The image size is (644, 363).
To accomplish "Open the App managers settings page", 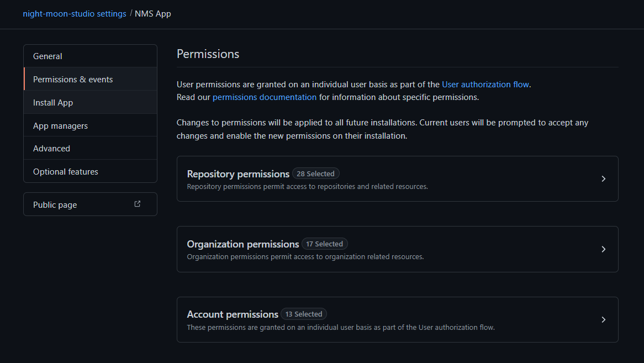I will coord(59,125).
